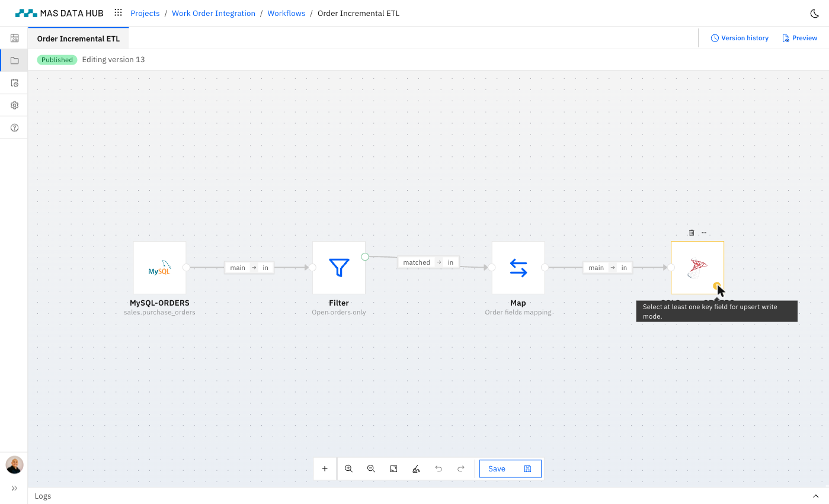Expand the left sidebar with double chevron
This screenshot has height=504, width=829.
pos(14,489)
